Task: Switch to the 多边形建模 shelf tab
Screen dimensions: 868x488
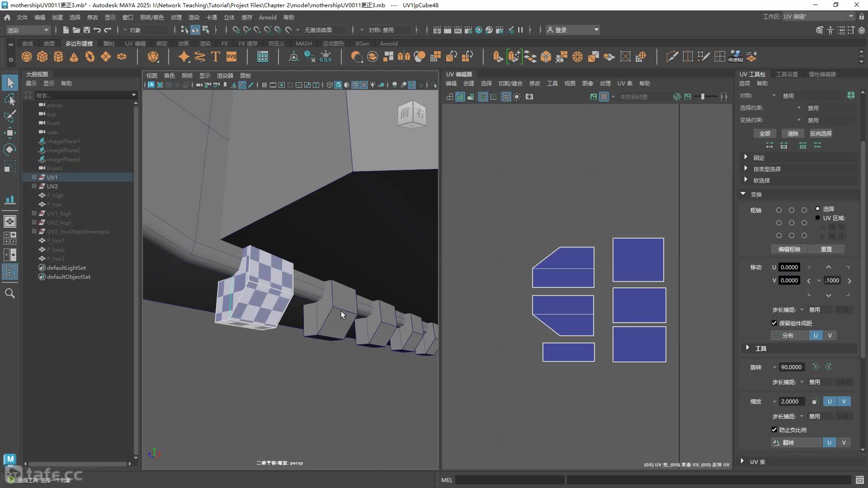Action: point(79,44)
